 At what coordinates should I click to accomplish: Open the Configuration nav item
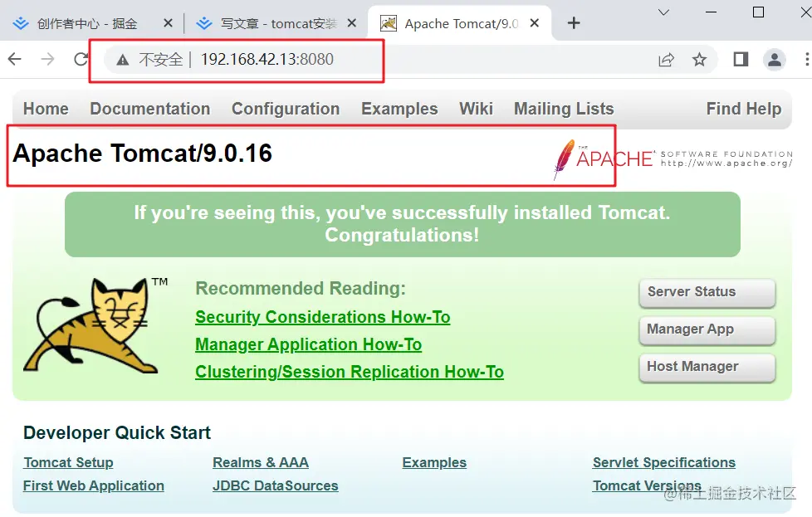pos(286,109)
